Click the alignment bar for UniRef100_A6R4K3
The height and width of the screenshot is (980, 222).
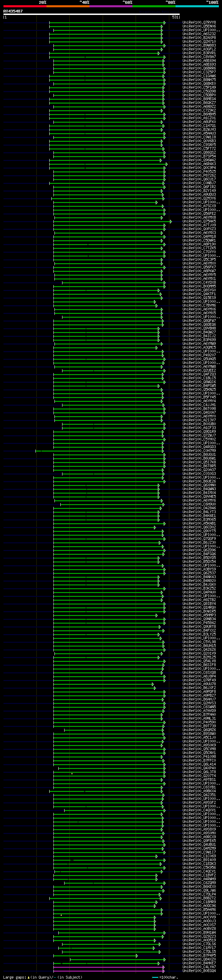pyautogui.click(x=109, y=164)
